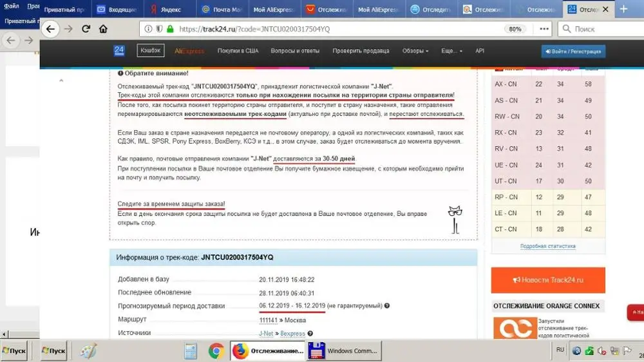Image resolution: width=644 pixels, height=362 pixels.
Task: Open the AliExpress nav item
Action: [189, 51]
